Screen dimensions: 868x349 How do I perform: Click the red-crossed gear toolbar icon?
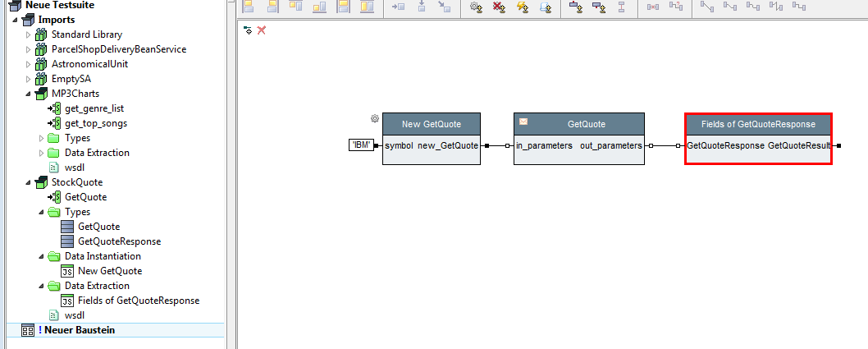coord(499,7)
